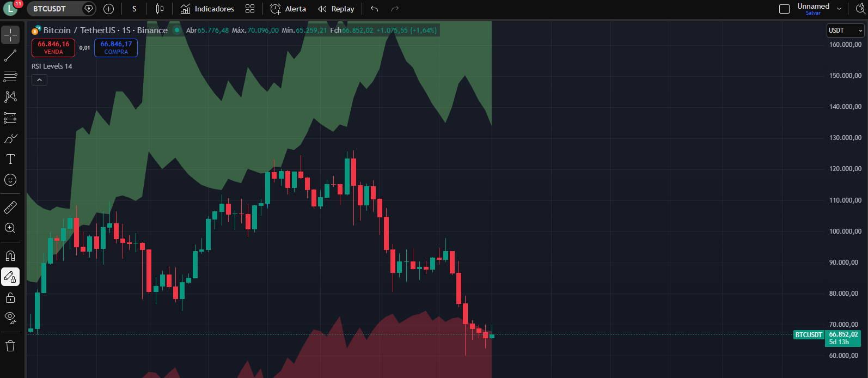This screenshot has width=868, height=378.
Task: Click the zoom in tool
Action: pos(10,228)
